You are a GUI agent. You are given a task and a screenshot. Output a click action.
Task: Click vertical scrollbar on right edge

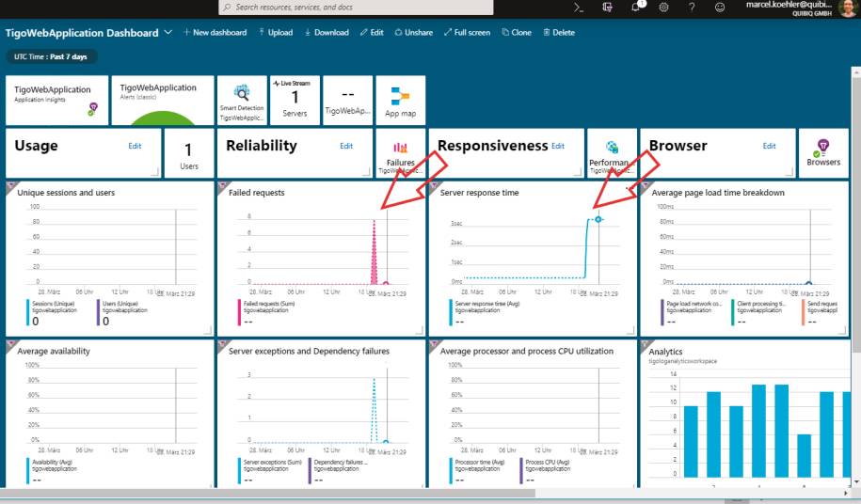pyautogui.click(x=855, y=213)
